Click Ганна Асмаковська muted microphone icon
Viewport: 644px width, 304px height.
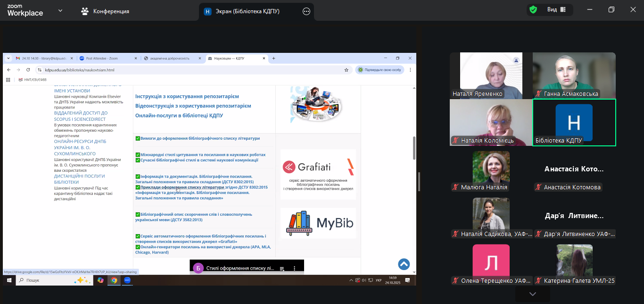[539, 94]
